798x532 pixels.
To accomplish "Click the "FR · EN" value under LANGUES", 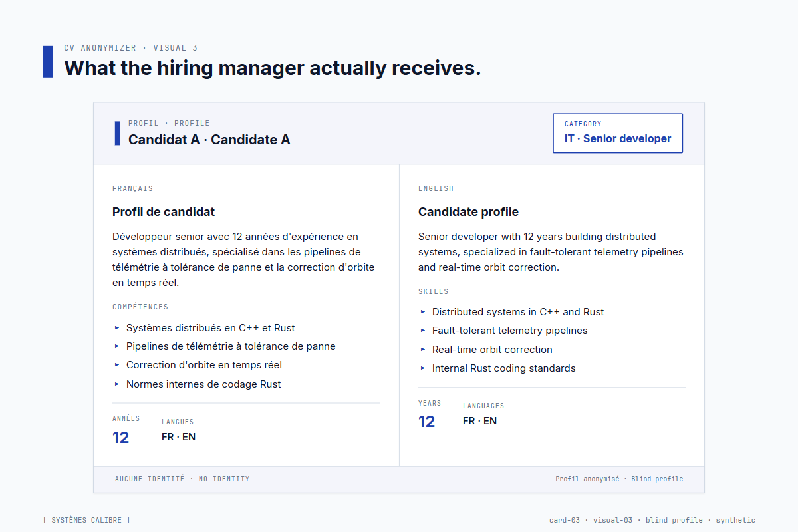I will click(178, 437).
